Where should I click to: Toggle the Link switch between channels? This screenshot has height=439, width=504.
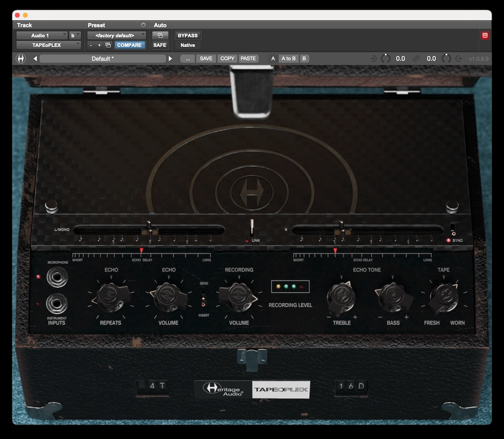pyautogui.click(x=252, y=228)
